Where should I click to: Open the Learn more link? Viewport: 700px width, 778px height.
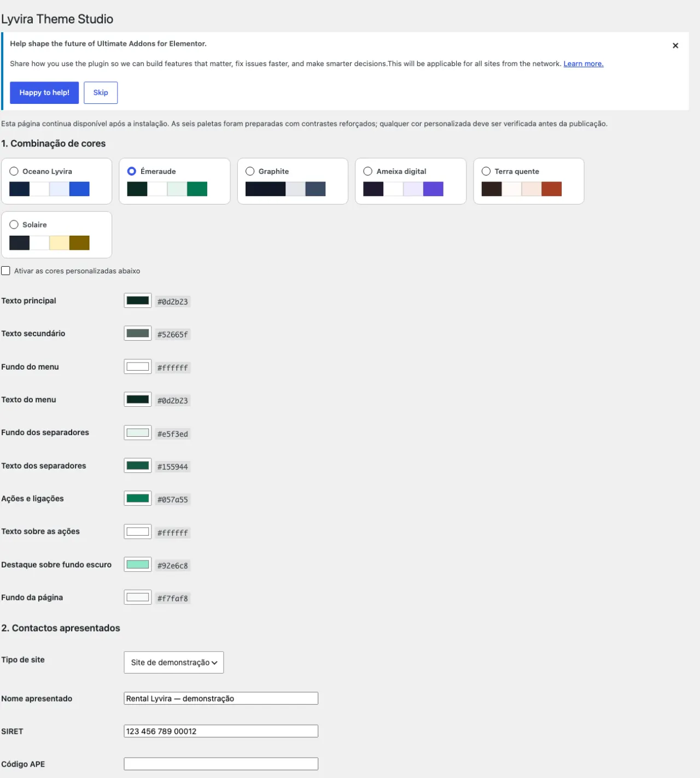(x=584, y=63)
